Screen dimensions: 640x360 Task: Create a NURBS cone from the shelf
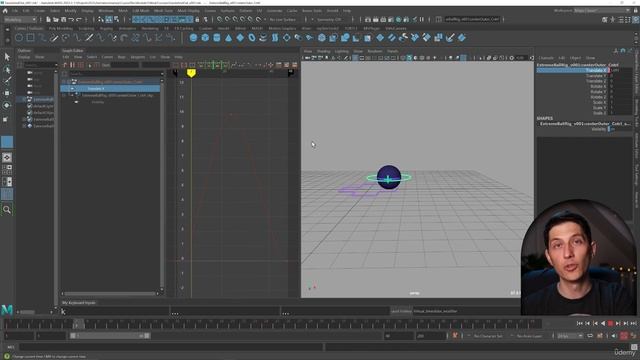(x=229, y=38)
